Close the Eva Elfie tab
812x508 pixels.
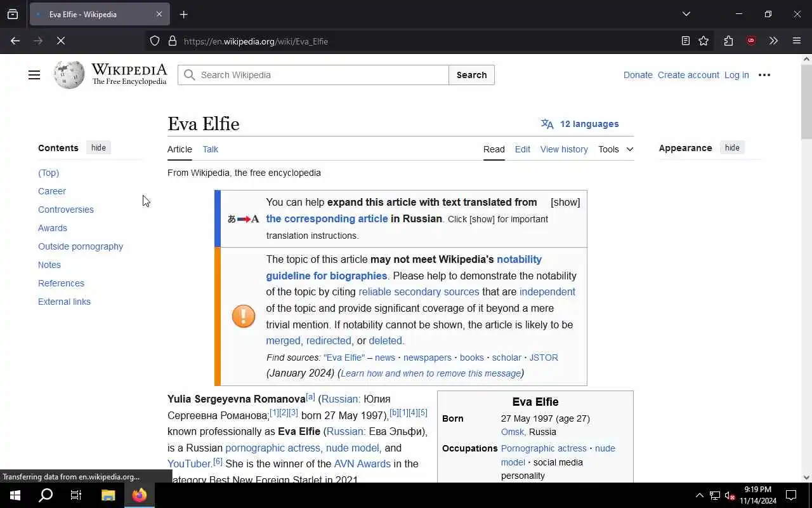159,14
